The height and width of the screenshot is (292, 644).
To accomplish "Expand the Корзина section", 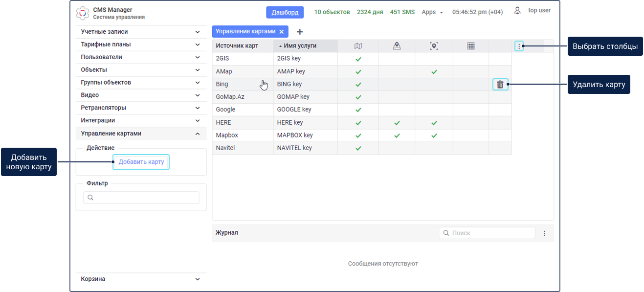I will tap(141, 279).
